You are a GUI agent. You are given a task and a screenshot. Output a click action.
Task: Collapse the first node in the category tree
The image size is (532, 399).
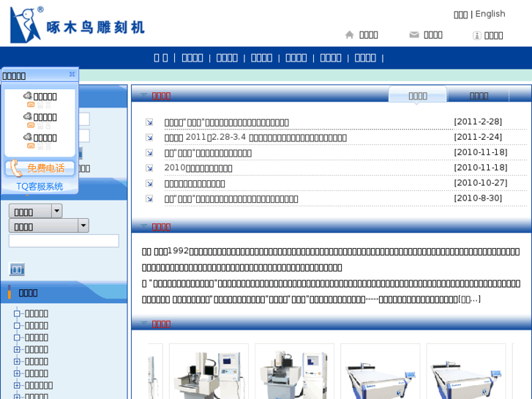(17, 313)
